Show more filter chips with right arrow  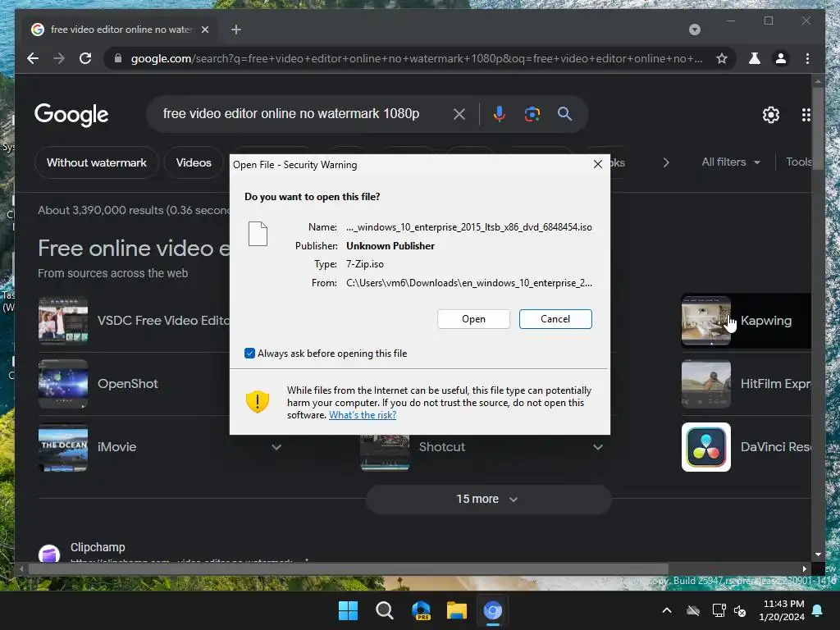[x=666, y=162]
